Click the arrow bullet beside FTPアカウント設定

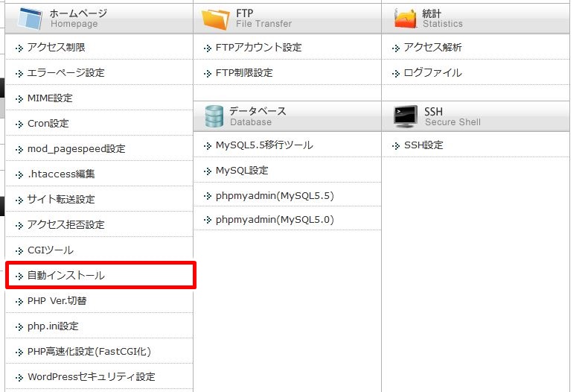pos(208,48)
